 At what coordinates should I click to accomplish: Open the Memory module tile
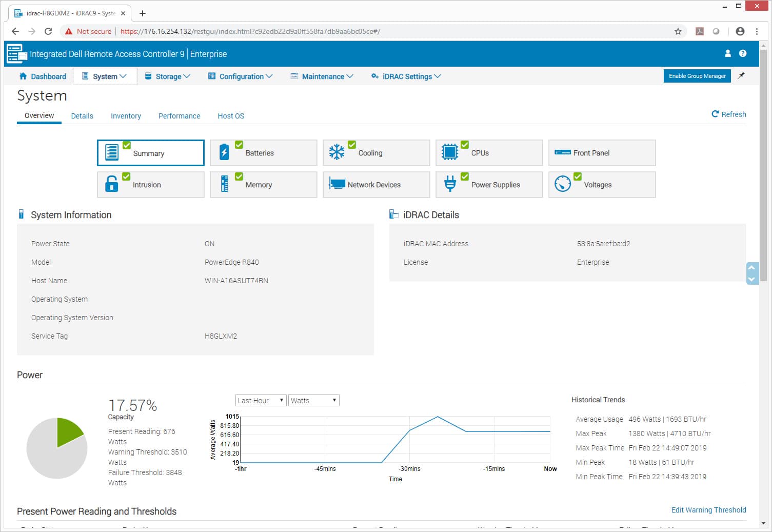(x=263, y=185)
